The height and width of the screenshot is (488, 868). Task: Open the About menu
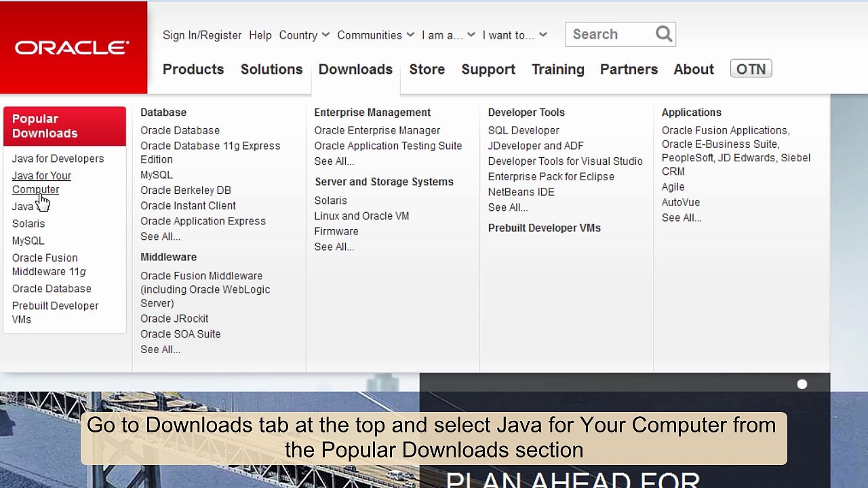point(694,69)
